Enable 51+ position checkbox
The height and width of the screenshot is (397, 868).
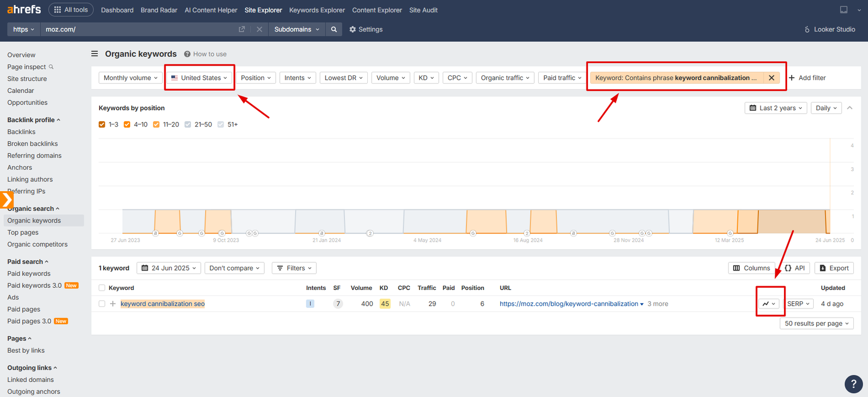[221, 124]
